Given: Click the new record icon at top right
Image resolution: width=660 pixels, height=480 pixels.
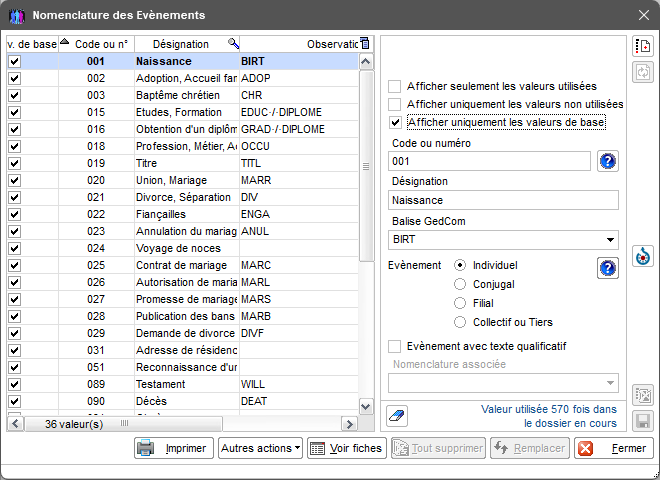Looking at the screenshot, I should (x=643, y=46).
